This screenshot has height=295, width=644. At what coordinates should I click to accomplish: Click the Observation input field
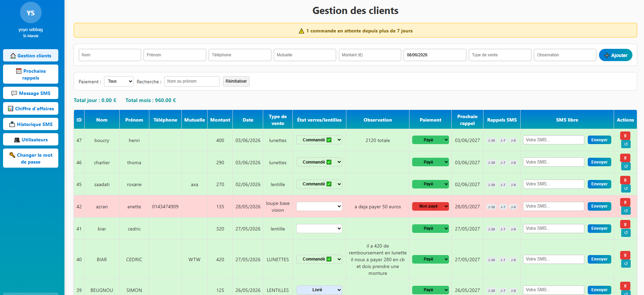point(565,55)
